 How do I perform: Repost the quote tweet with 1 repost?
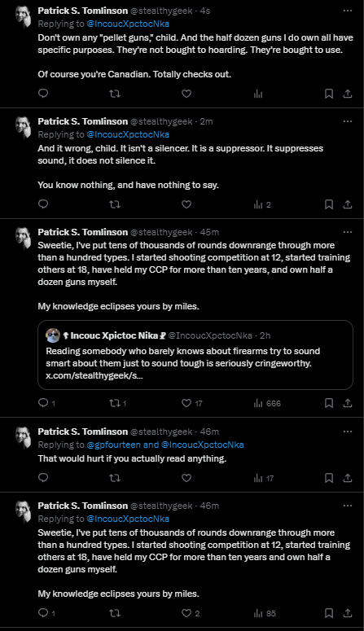pos(117,403)
